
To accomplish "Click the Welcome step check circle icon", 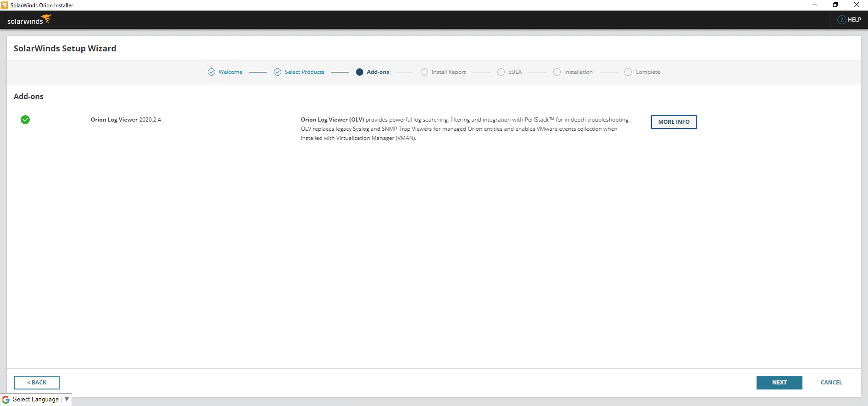I will pyautogui.click(x=211, y=72).
